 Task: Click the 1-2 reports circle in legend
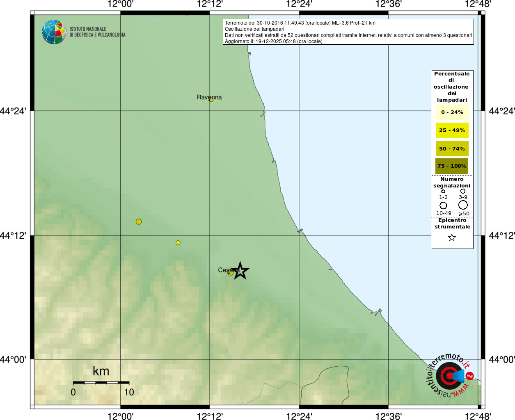pyautogui.click(x=443, y=191)
